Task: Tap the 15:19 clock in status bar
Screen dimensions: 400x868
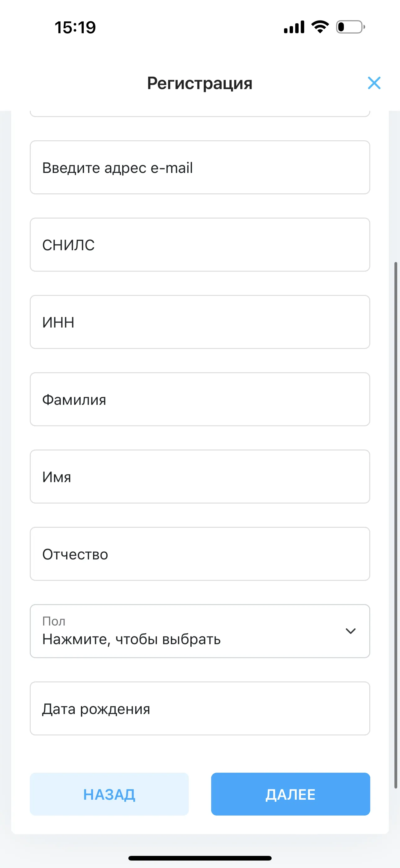Action: tap(75, 27)
